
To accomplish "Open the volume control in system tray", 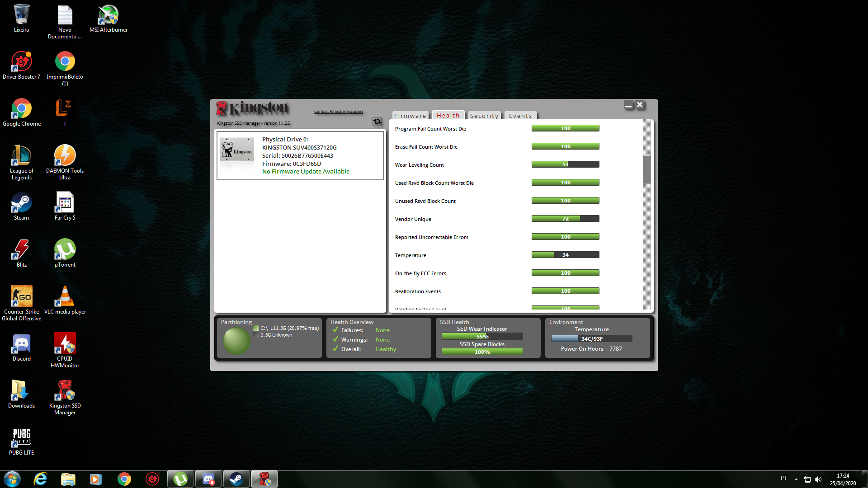I will 818,479.
